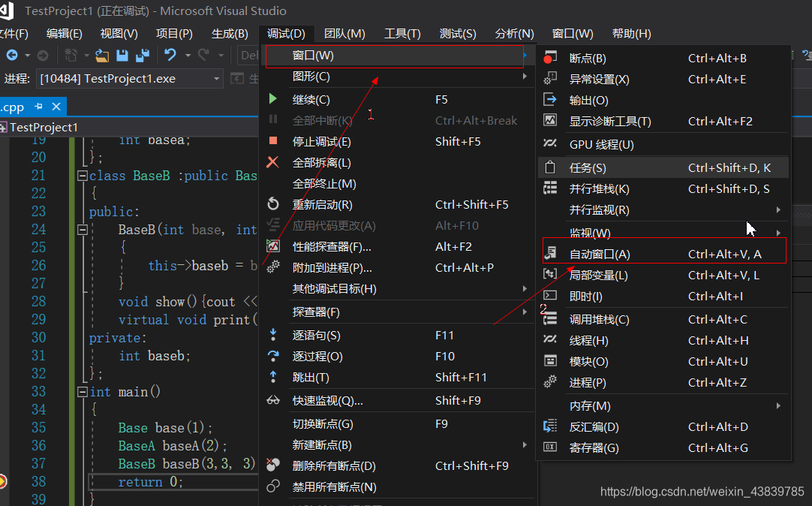The height and width of the screenshot is (506, 812).
Task: Click the QuickWatch (快速监视) glasses icon
Action: click(x=273, y=400)
